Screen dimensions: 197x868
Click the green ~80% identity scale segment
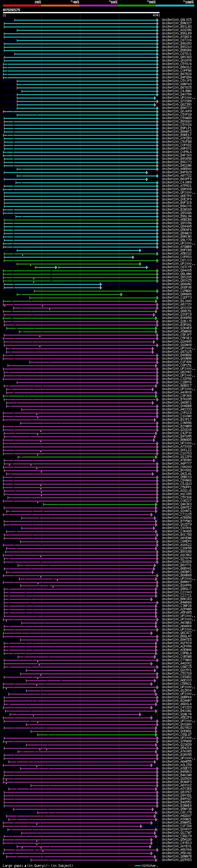(137, 6)
